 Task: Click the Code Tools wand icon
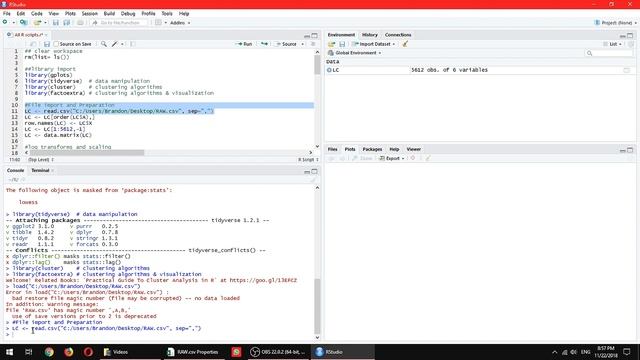click(x=115, y=44)
